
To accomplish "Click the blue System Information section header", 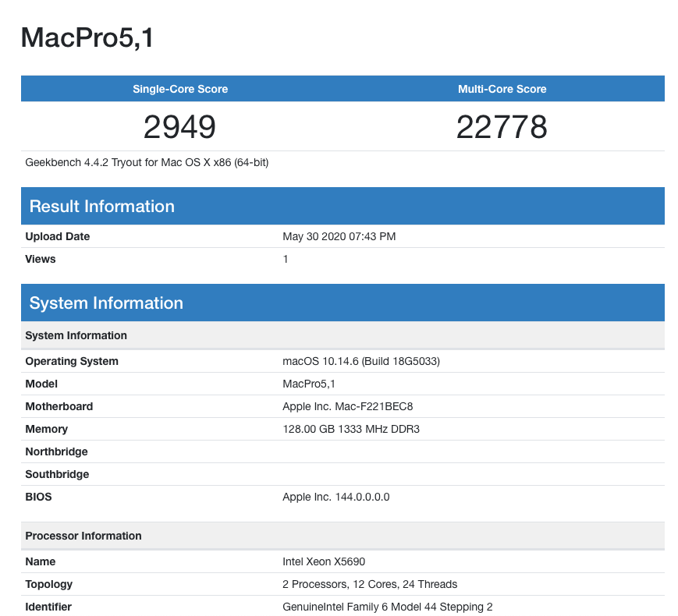I will click(x=343, y=303).
